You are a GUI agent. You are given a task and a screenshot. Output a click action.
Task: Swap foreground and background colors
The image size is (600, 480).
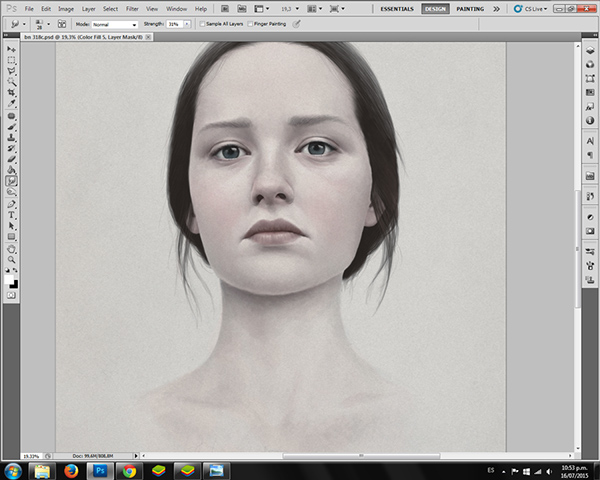15,272
